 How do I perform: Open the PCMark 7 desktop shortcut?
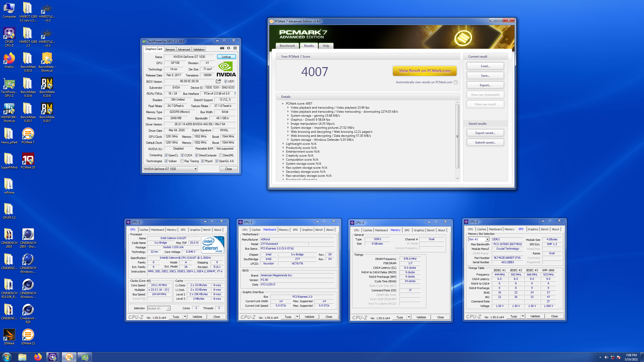pos(28,136)
